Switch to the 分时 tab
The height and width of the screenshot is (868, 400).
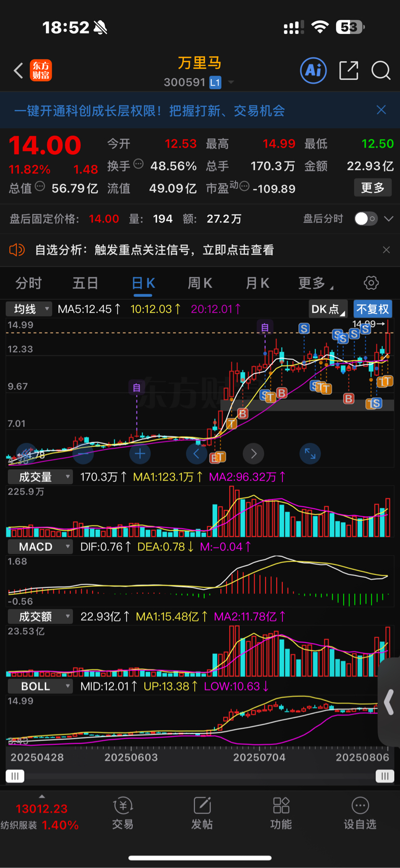point(29,283)
